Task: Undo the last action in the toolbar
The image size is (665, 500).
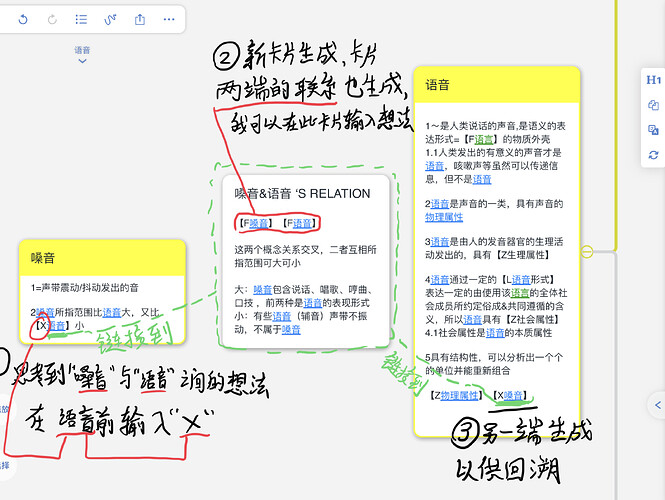Action: point(23,20)
